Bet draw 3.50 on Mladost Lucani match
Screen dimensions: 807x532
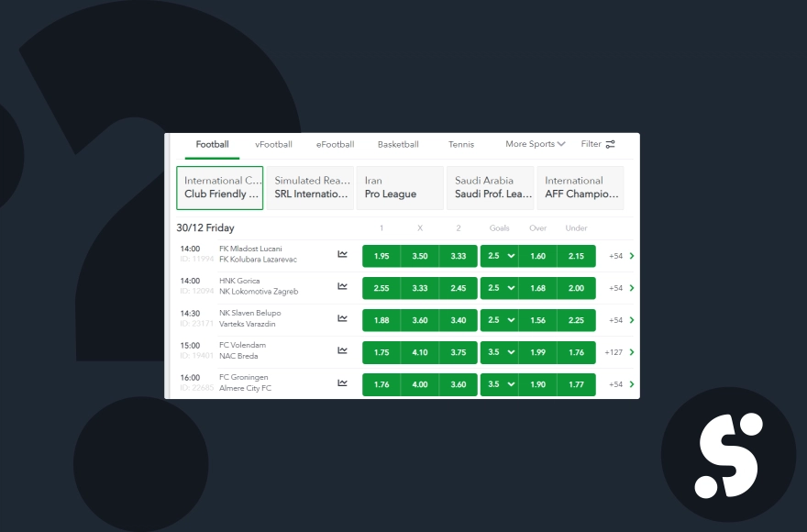pyautogui.click(x=420, y=256)
